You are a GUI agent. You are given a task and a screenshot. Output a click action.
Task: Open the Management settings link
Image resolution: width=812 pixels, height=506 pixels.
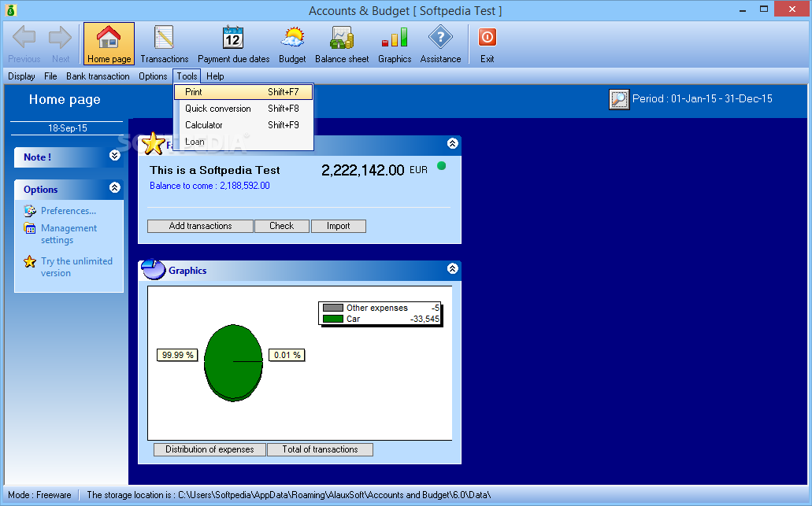(69, 234)
